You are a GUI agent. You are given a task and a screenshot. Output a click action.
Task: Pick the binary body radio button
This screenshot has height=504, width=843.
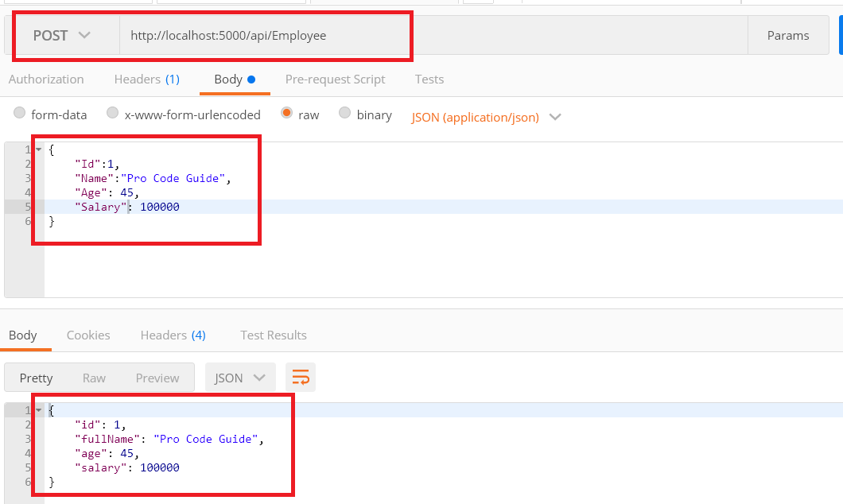pyautogui.click(x=345, y=114)
